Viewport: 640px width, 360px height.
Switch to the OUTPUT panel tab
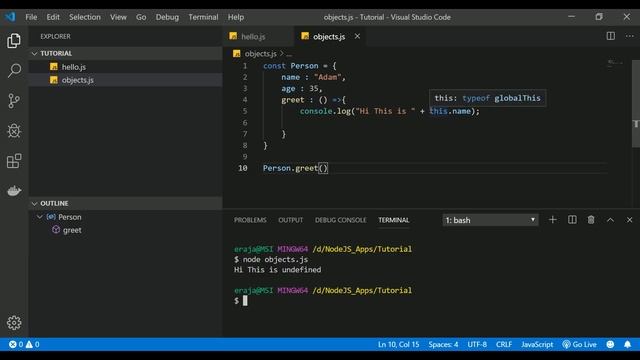coord(291,220)
